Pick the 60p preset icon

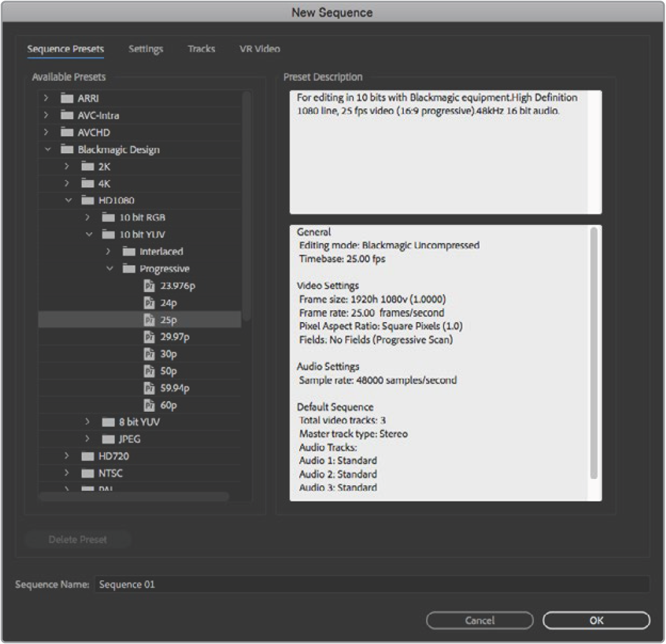tap(149, 405)
